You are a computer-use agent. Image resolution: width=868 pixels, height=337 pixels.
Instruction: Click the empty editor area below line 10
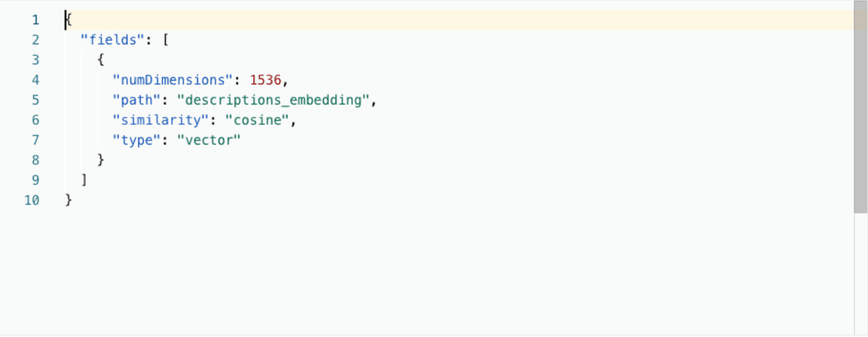click(x=435, y=276)
